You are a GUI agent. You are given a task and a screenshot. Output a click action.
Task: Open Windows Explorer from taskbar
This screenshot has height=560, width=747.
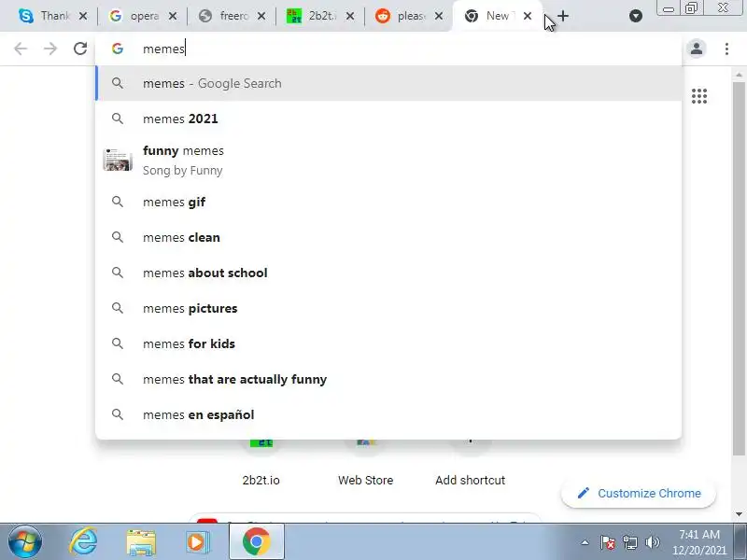click(141, 542)
